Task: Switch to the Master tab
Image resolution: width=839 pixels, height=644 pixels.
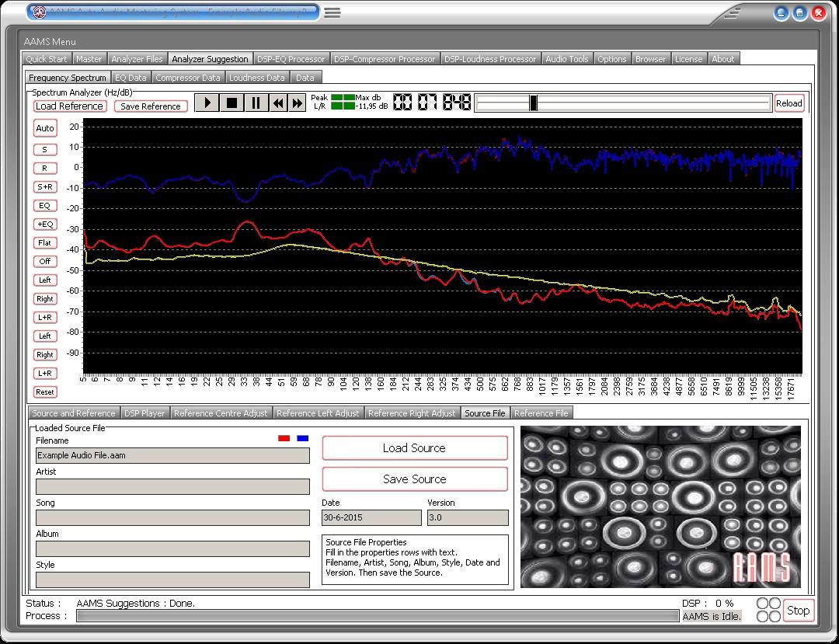Action: click(x=89, y=59)
